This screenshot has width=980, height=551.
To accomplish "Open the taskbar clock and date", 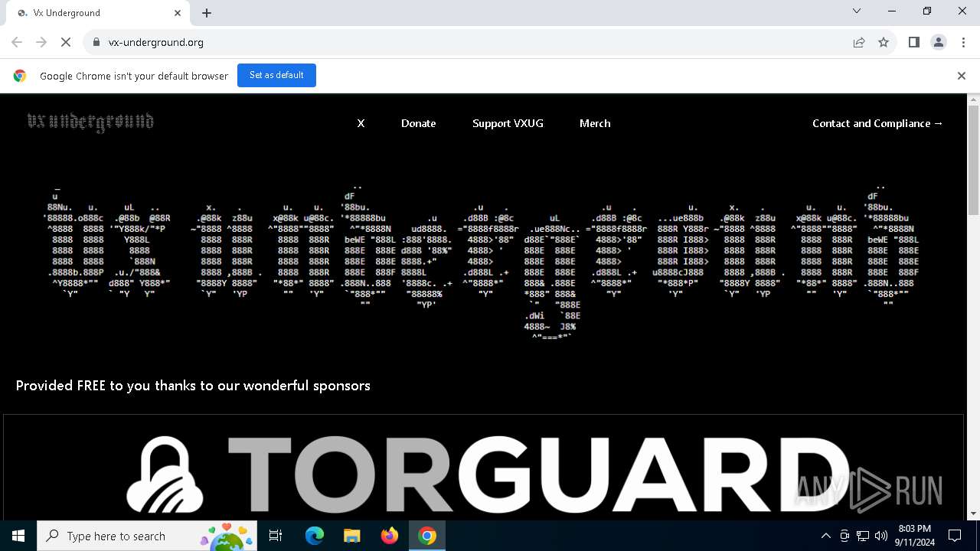I will [915, 536].
